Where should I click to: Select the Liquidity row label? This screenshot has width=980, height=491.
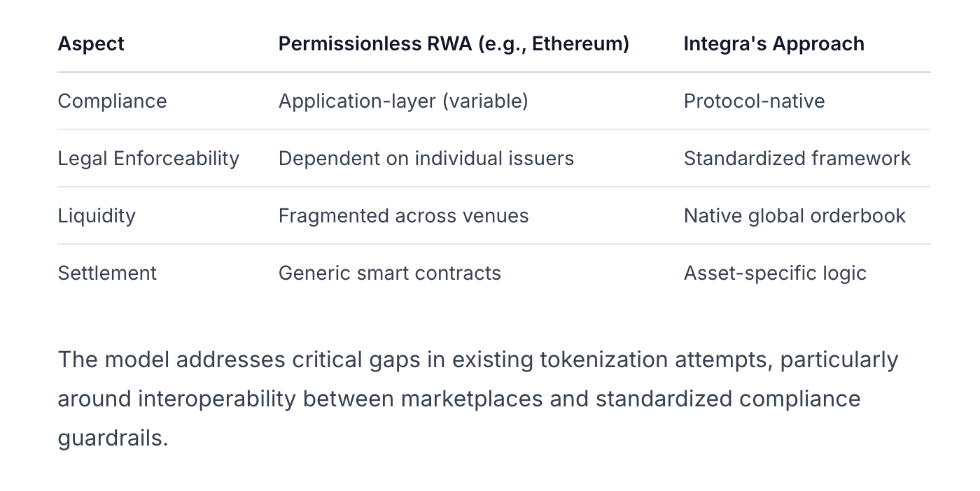(x=97, y=215)
